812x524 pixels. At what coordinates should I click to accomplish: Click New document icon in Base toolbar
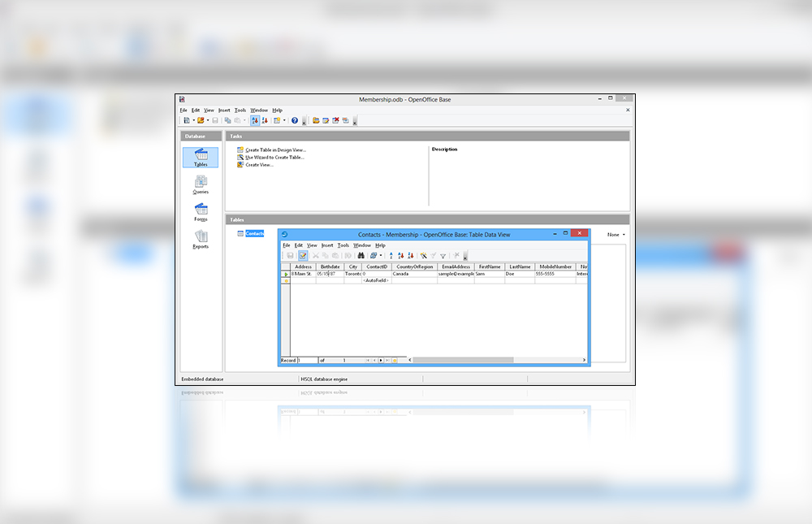[187, 120]
